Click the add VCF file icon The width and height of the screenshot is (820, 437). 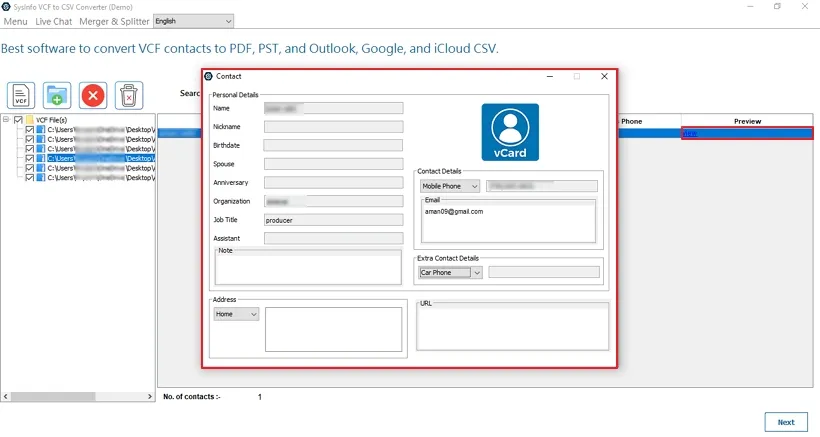21,95
